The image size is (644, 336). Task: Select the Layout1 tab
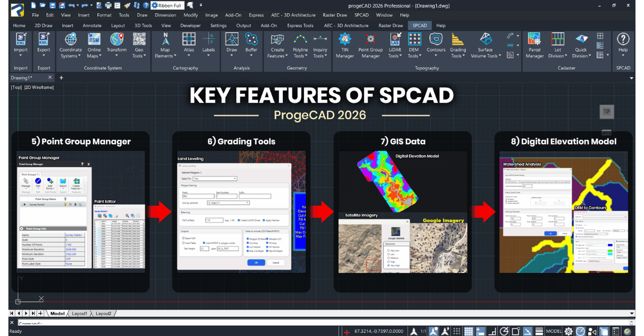[x=79, y=313]
